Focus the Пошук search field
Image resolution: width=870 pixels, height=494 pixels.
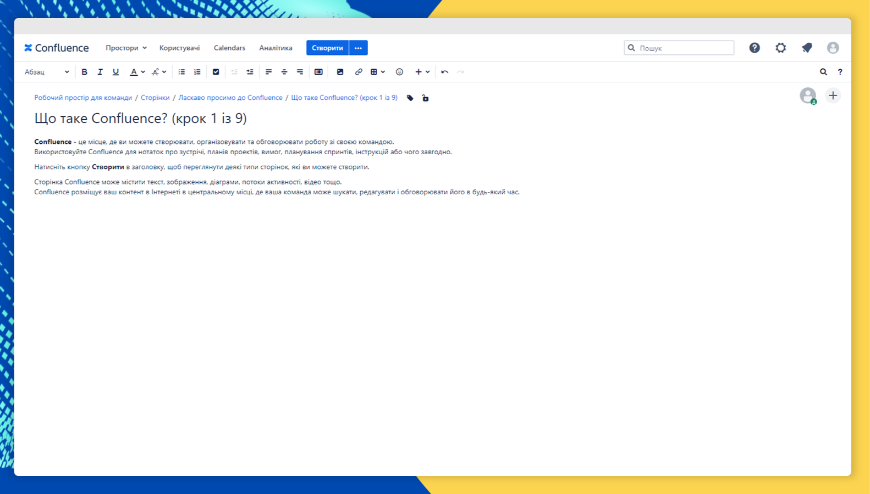(x=679, y=48)
